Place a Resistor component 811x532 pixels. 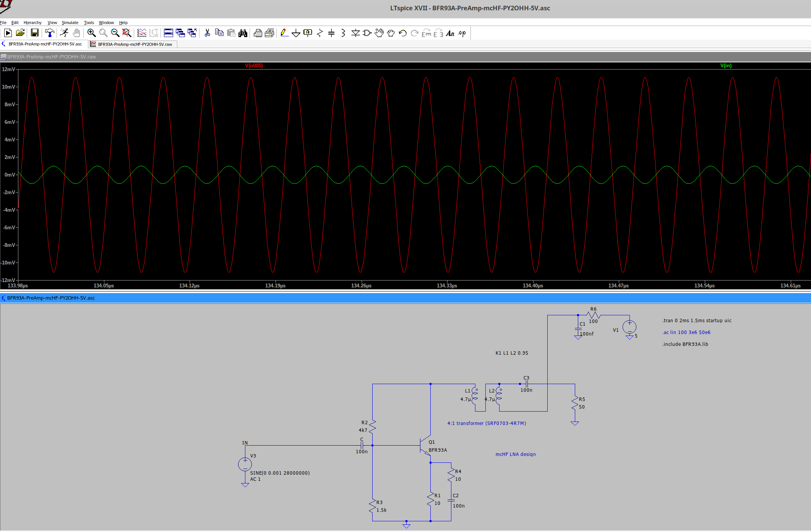pos(320,33)
